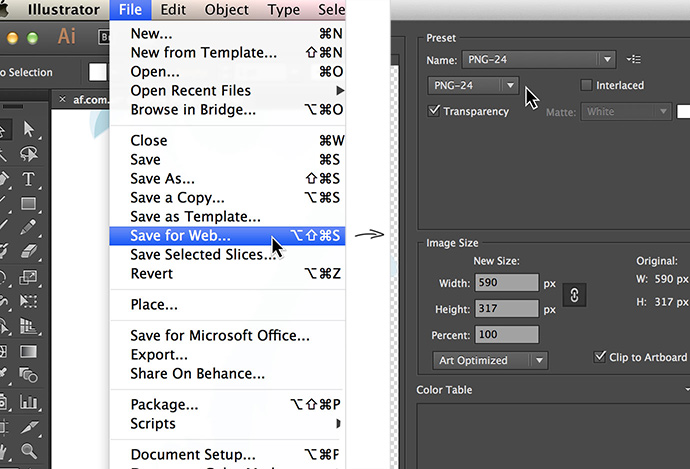Expand the Scripts submenu
690x469 pixels.
227,423
